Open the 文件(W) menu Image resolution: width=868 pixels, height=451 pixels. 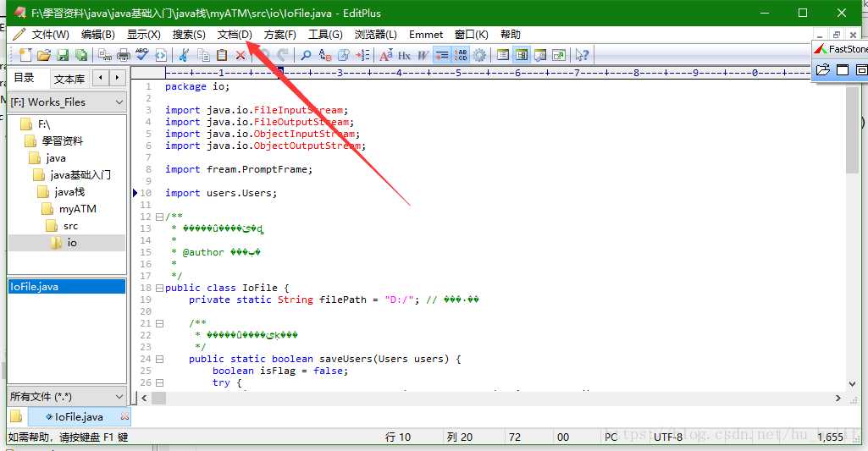(x=50, y=35)
